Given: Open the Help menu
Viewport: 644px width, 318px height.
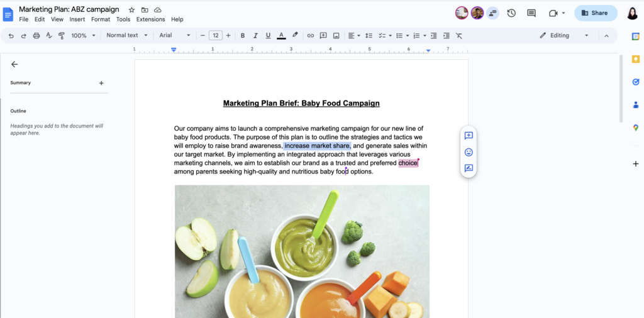Looking at the screenshot, I should (x=177, y=19).
